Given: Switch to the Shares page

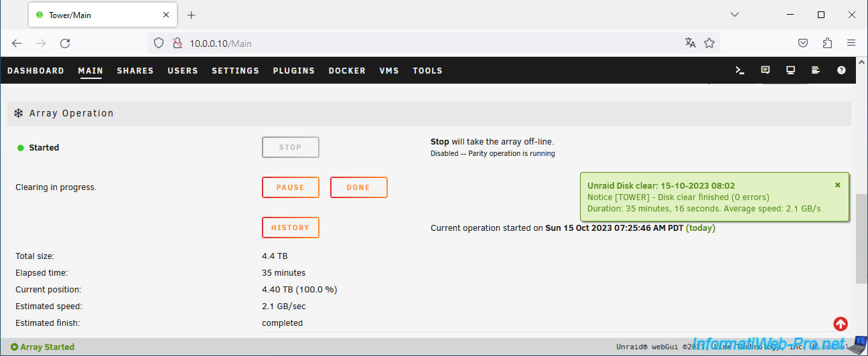Looking at the screenshot, I should (x=135, y=70).
